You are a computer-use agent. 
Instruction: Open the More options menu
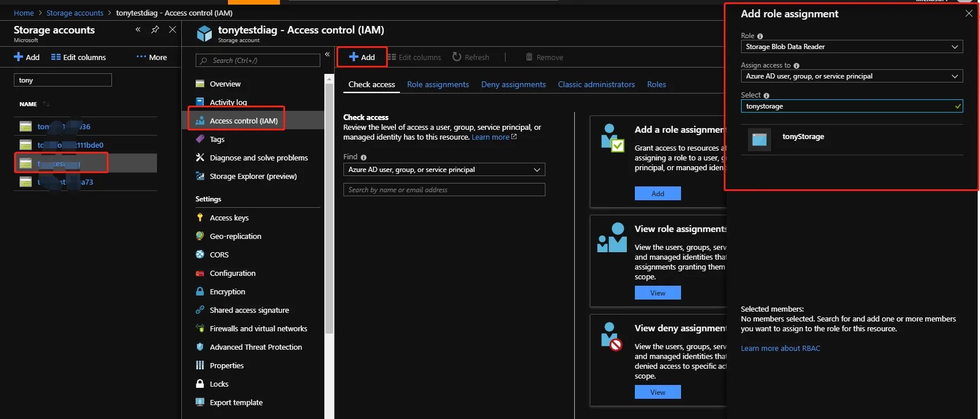(152, 57)
